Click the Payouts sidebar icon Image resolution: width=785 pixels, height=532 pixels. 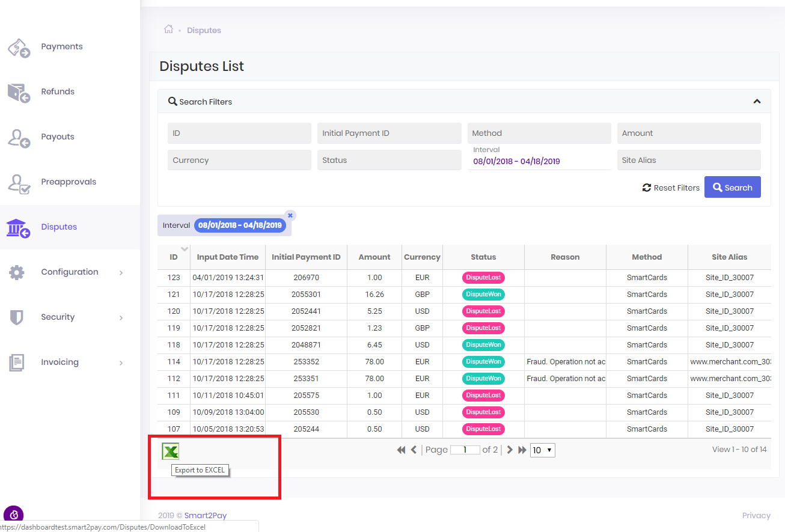click(19, 138)
